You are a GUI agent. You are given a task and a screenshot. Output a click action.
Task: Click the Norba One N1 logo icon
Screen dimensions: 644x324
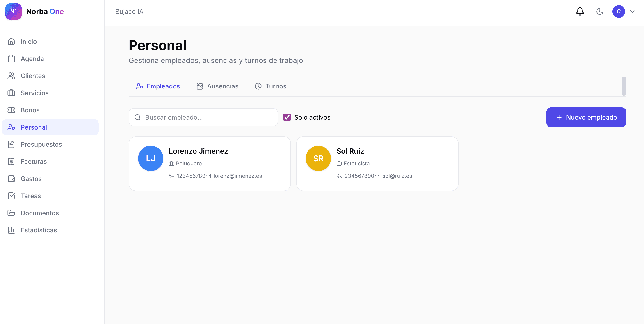point(14,12)
